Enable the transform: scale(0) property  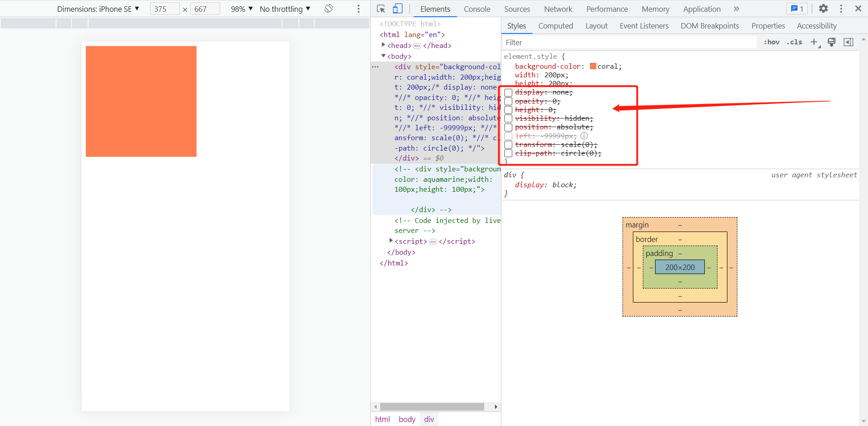pos(509,145)
